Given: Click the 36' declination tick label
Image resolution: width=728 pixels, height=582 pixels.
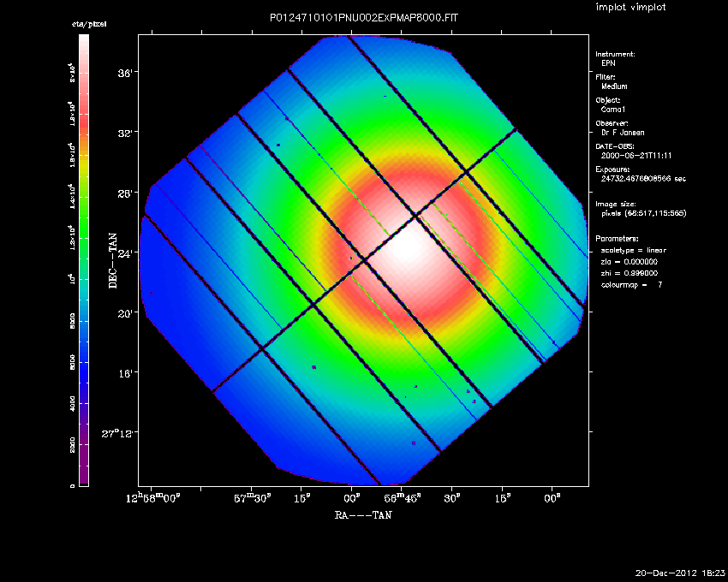Looking at the screenshot, I should coord(125,74).
